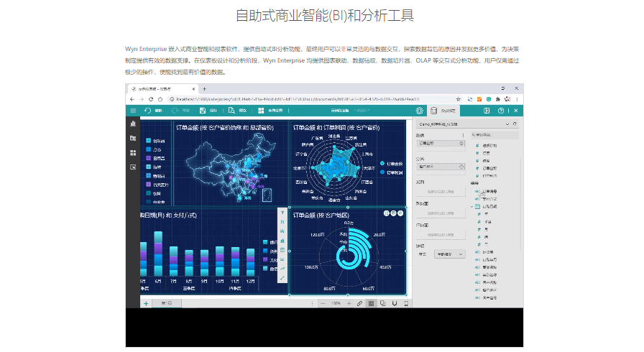Open a new tab with the plus button
Viewport: 644px width, 352px height.
coord(205,88)
